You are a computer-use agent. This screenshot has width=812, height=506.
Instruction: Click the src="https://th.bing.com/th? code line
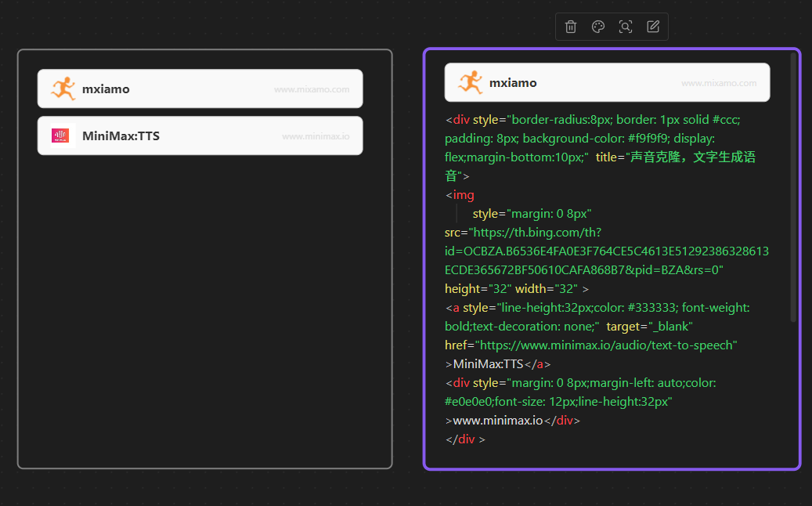(523, 233)
